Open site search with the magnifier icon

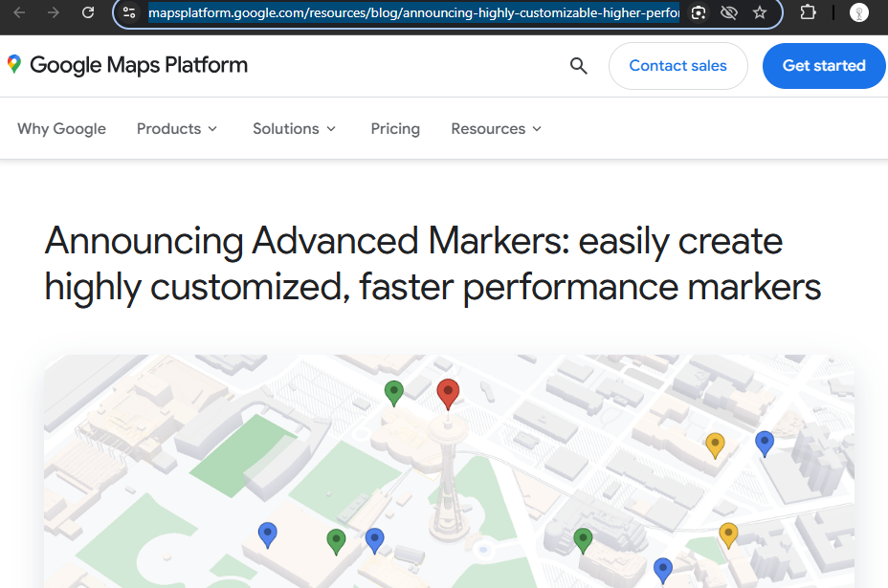click(x=578, y=66)
